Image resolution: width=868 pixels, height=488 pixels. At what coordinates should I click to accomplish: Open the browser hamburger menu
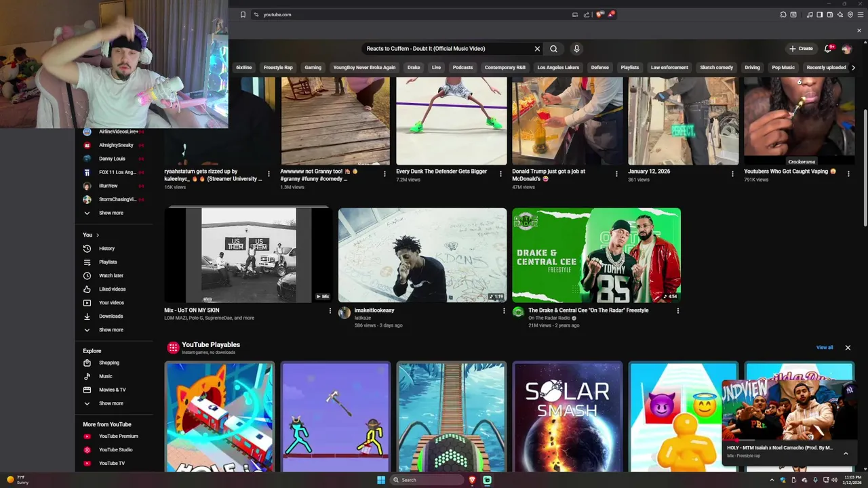(860, 14)
